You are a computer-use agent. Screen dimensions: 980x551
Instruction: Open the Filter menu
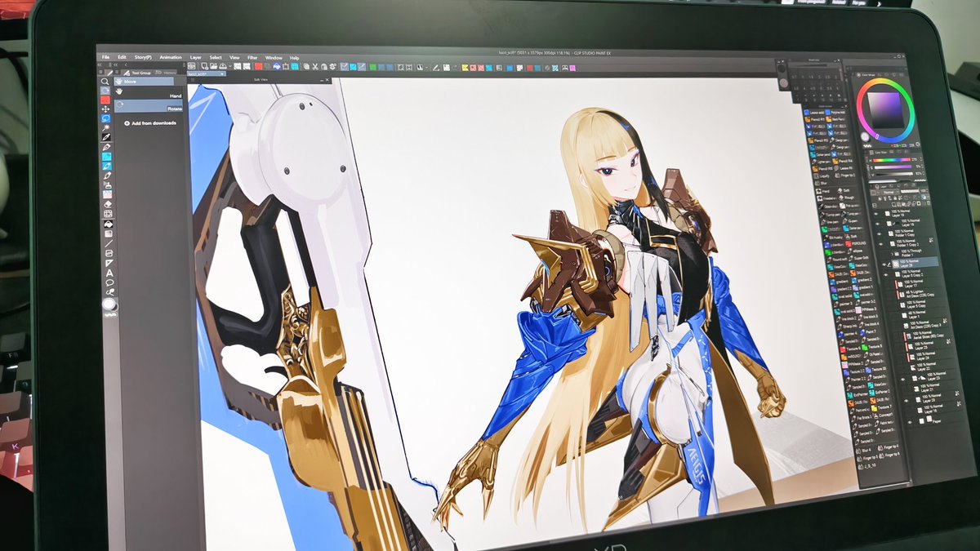252,57
